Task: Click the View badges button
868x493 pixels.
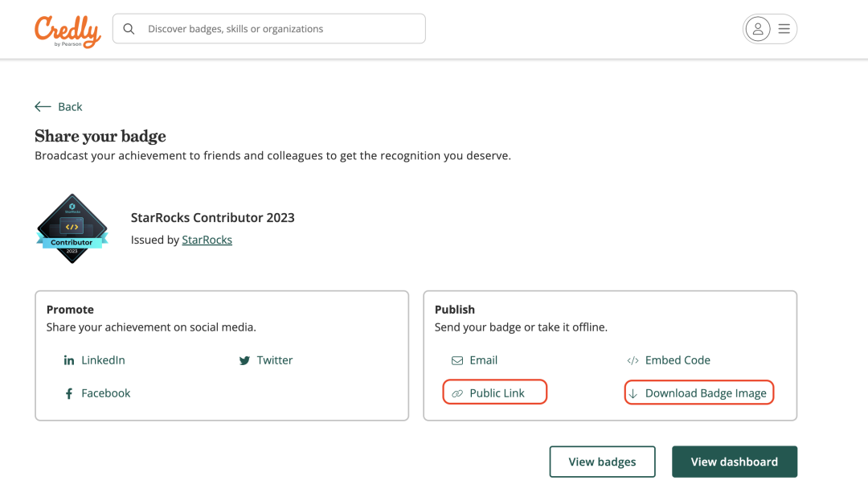Action: [602, 462]
